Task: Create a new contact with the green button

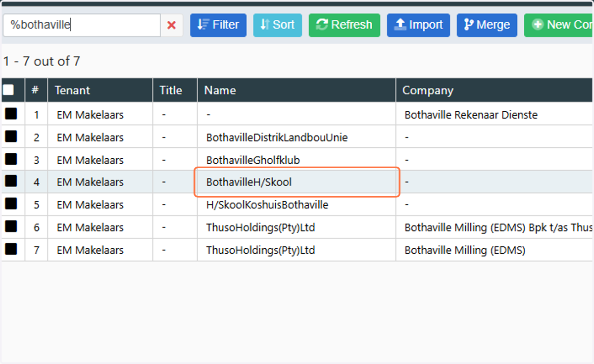Action: [559, 25]
